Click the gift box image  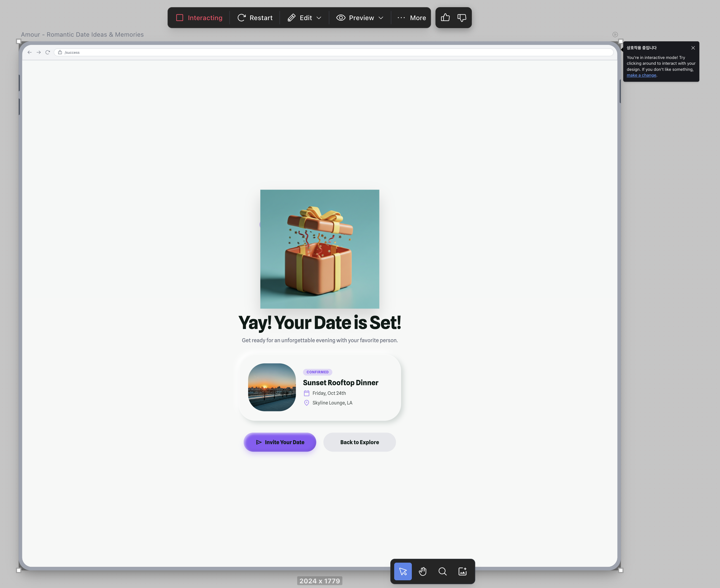click(319, 249)
